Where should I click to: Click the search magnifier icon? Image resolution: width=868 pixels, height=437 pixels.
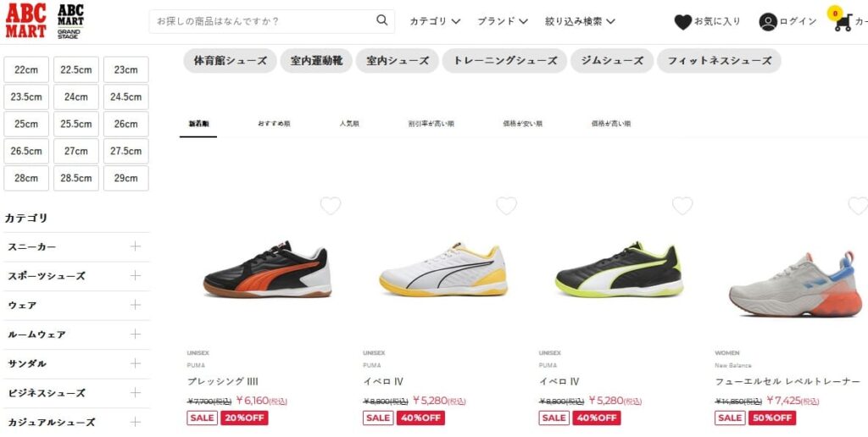[382, 20]
